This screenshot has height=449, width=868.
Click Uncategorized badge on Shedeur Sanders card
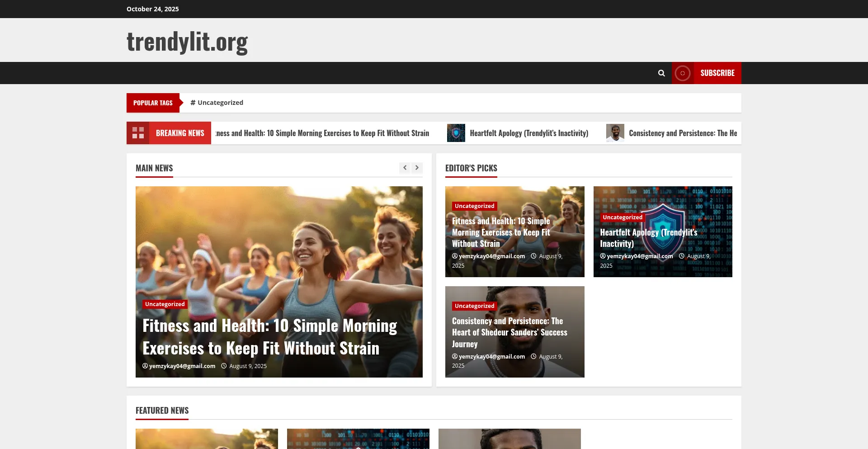point(474,306)
